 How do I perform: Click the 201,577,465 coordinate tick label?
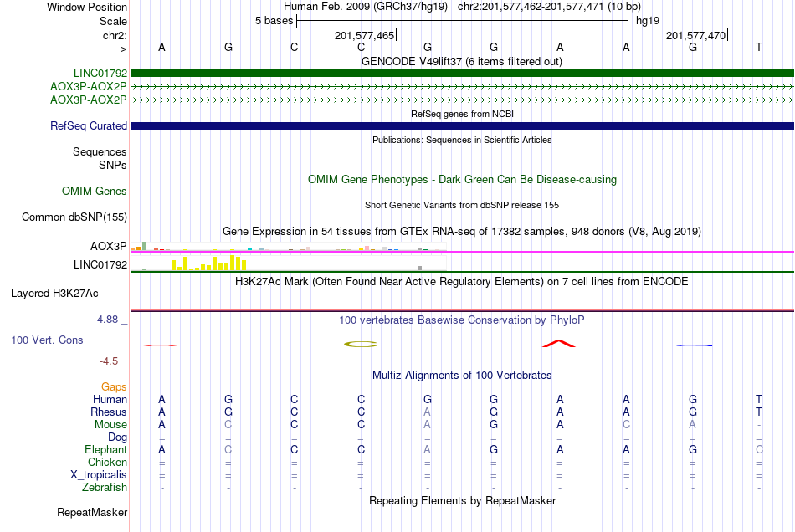[x=364, y=35]
